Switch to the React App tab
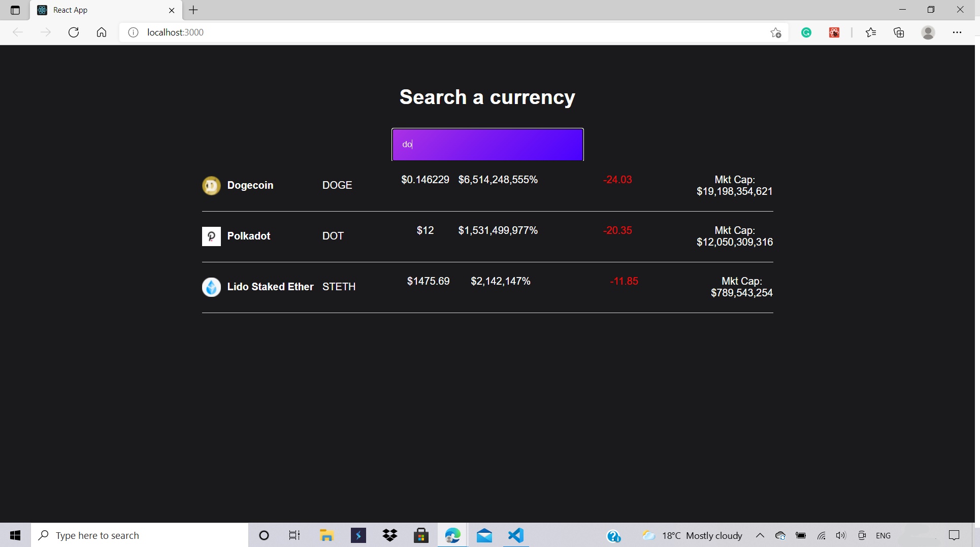 pos(91,10)
